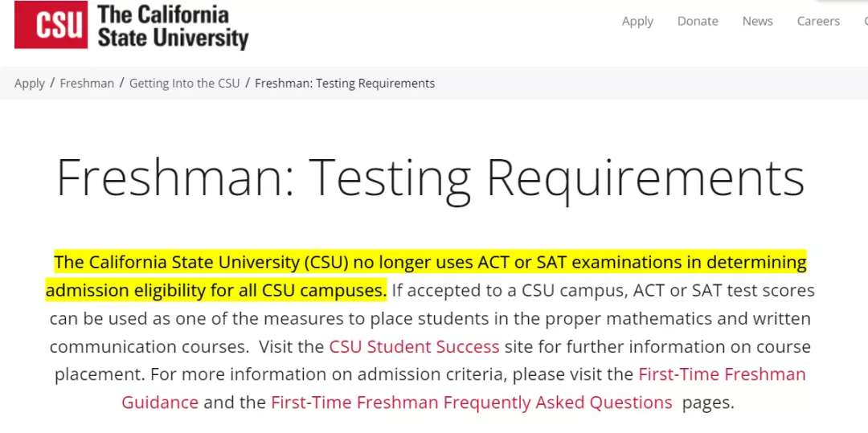Click the Freshman: Testing Requirements page heading

(x=430, y=178)
